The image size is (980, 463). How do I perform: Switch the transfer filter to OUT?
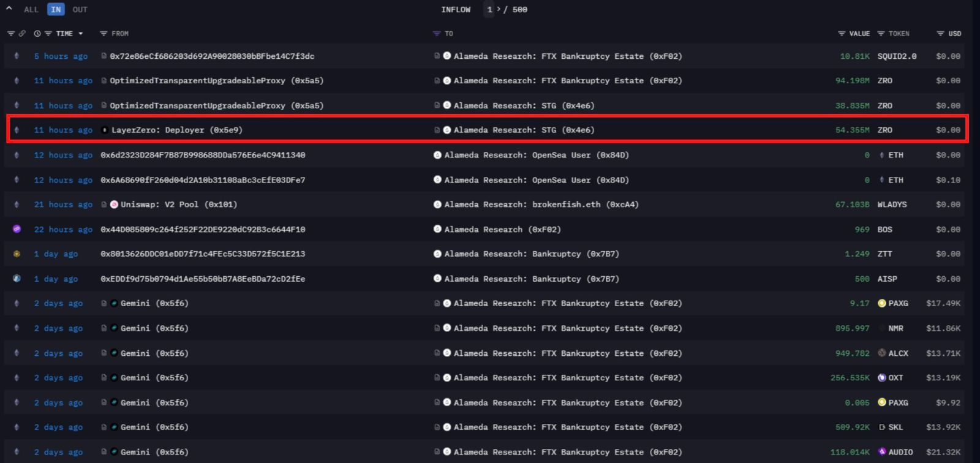(x=80, y=10)
